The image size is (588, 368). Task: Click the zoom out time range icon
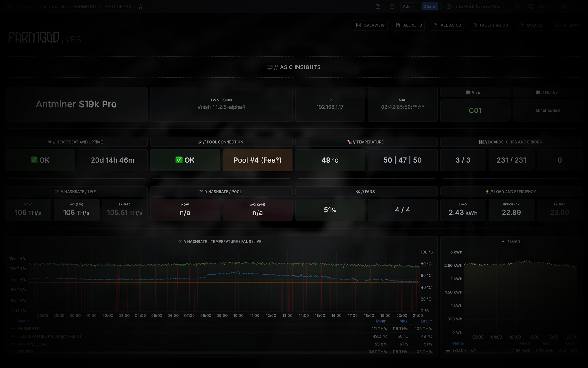(517, 6)
